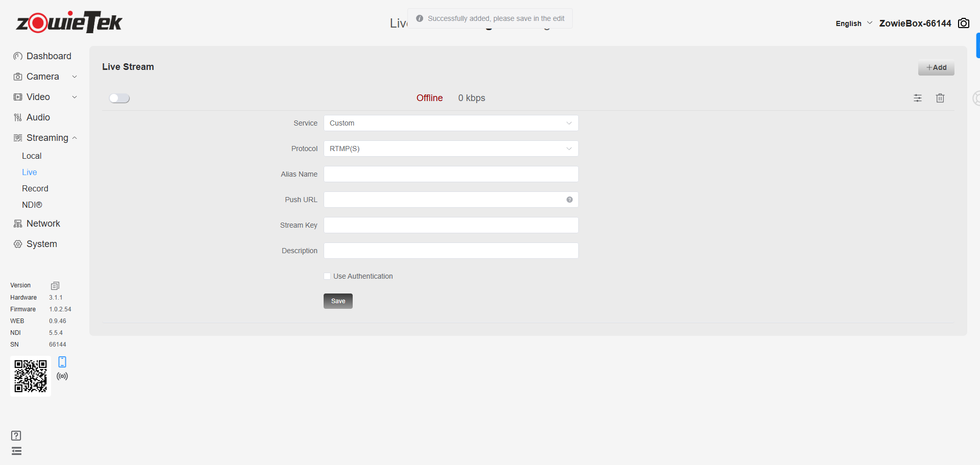Click the +Add stream button

(936, 68)
